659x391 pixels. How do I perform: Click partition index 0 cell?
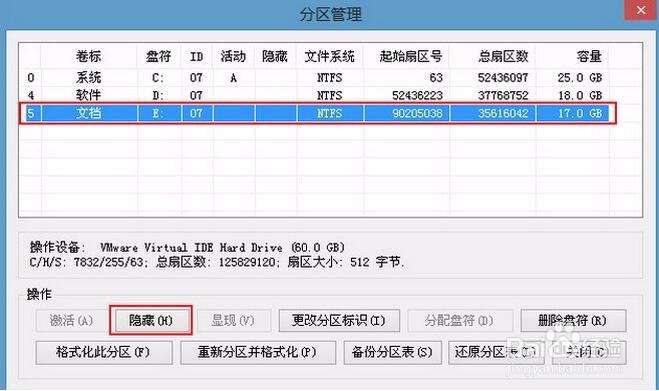[x=31, y=78]
